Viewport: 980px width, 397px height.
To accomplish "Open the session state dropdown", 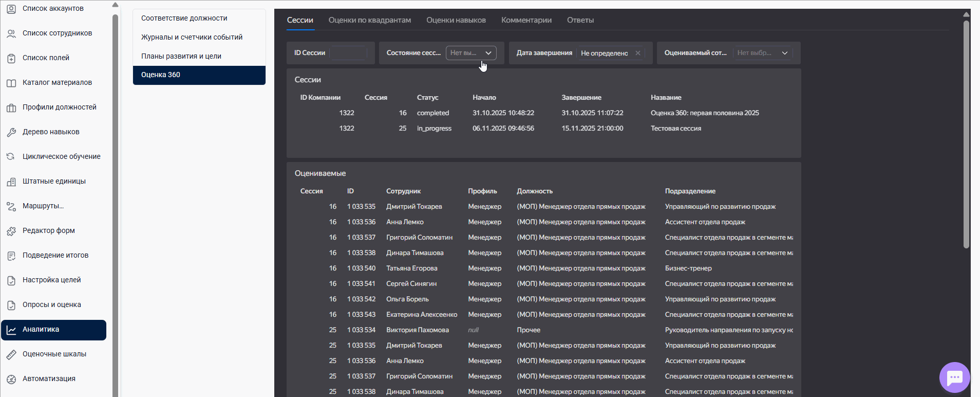I will [470, 53].
